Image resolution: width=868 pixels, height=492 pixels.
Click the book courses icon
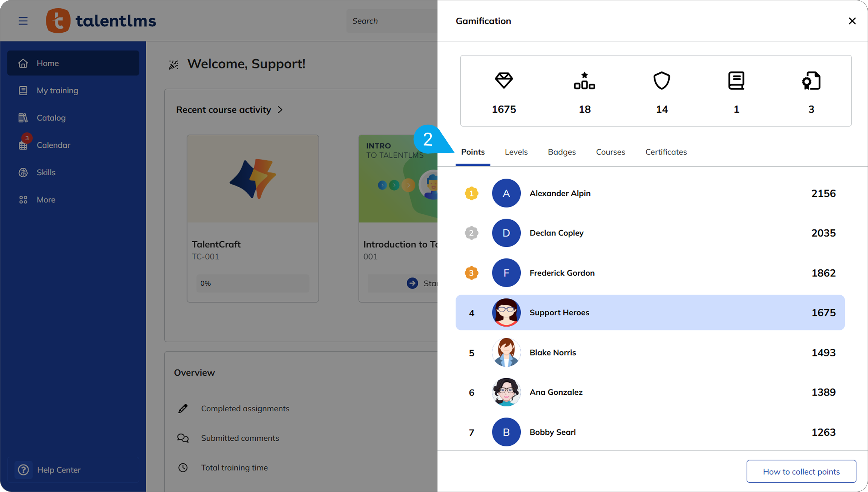click(736, 81)
